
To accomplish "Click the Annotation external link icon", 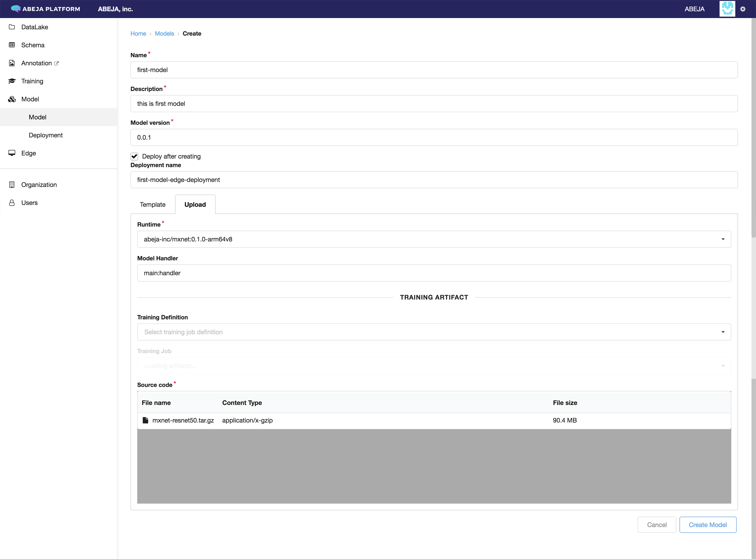I will pyautogui.click(x=56, y=63).
